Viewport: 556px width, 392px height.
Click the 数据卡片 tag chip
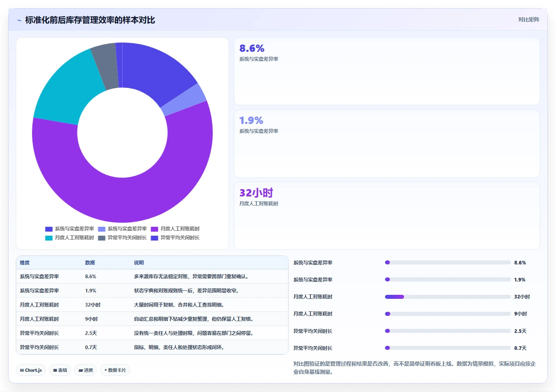click(x=115, y=370)
